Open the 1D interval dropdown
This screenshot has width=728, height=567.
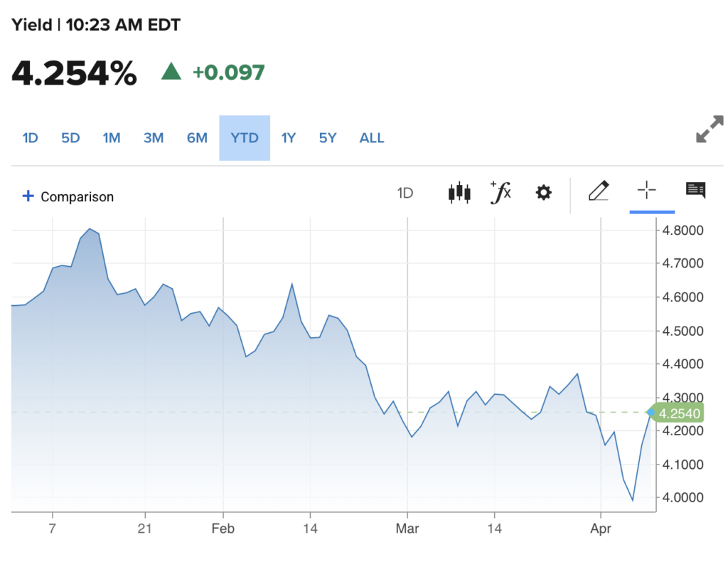[405, 193]
